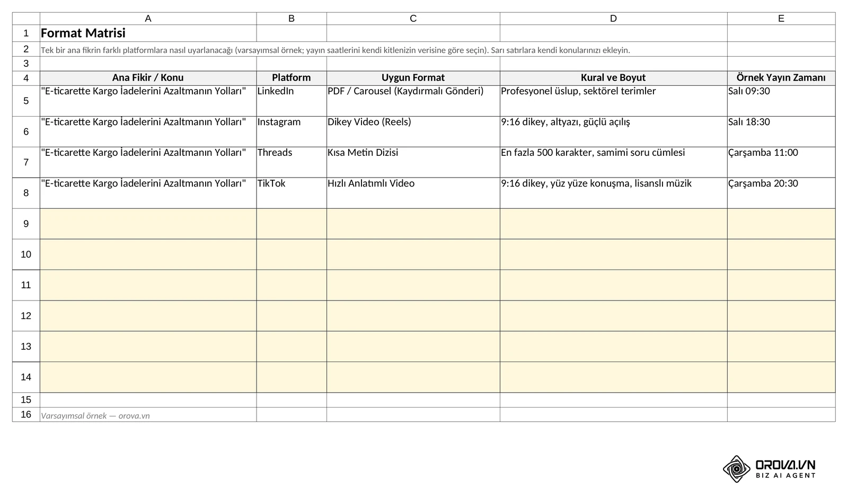Select column A header
Image resolution: width=848 pixels, height=504 pixels.
click(x=148, y=19)
